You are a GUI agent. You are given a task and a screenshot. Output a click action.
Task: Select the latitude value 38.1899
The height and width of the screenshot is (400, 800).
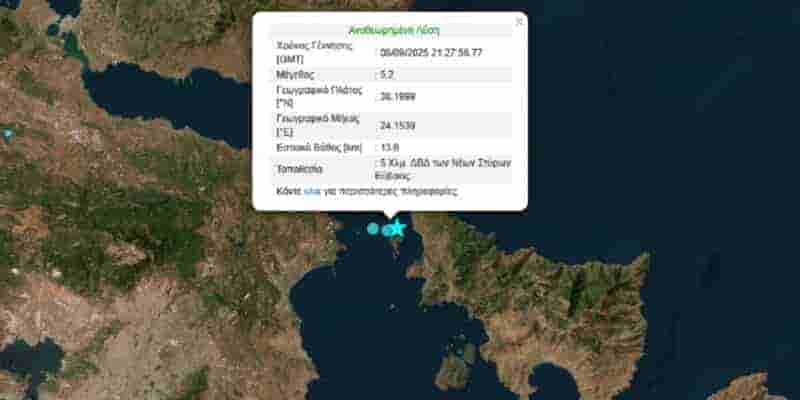point(398,96)
